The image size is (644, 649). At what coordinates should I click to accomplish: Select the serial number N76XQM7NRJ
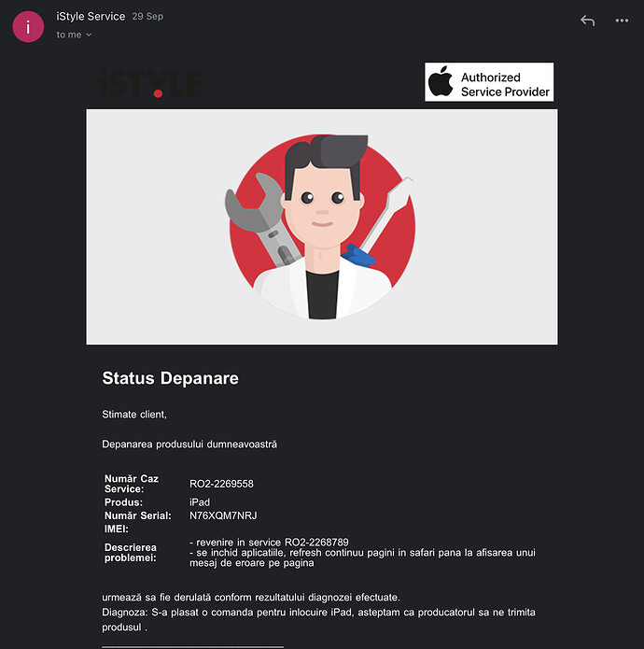coord(222,515)
